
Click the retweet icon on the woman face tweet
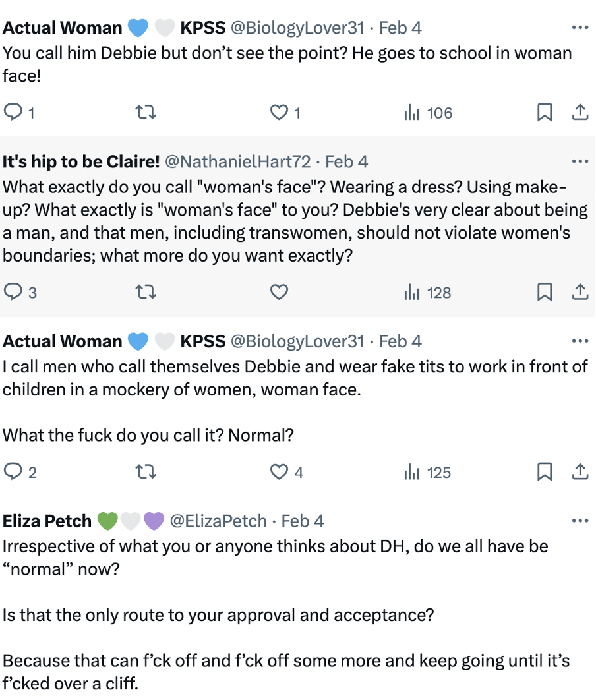coord(146,472)
